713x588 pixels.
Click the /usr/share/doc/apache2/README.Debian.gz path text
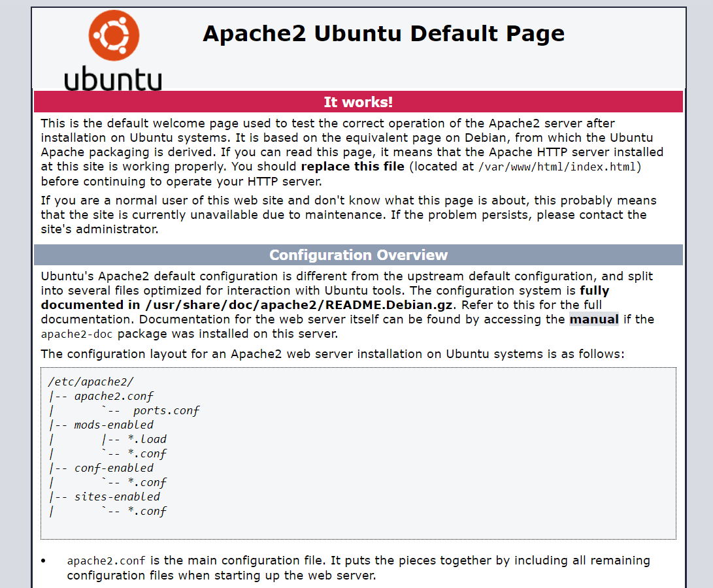coord(299,304)
